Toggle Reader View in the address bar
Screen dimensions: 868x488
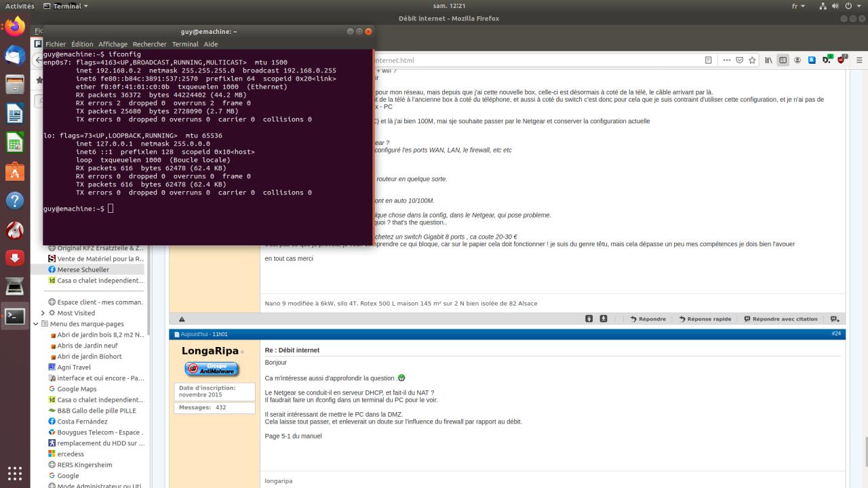click(708, 60)
